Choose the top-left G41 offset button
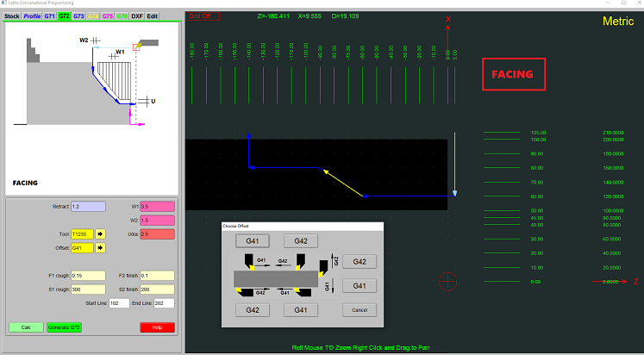644x355 pixels. [252, 240]
